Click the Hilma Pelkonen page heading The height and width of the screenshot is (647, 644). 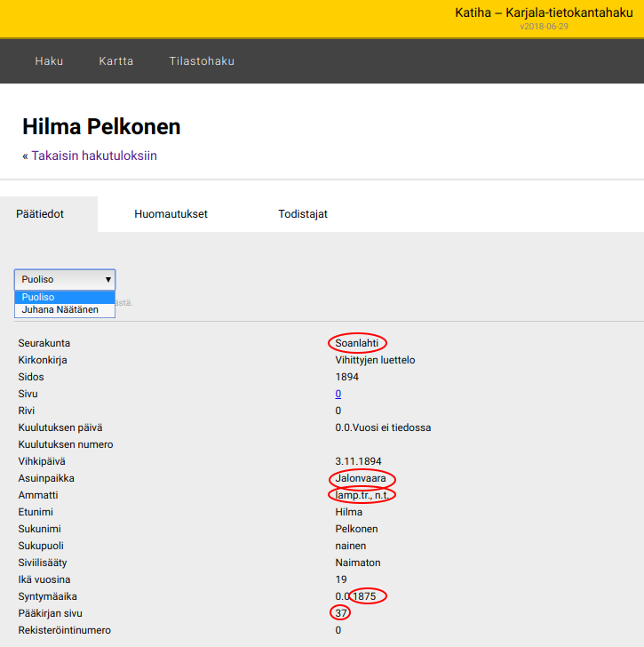pos(101,127)
